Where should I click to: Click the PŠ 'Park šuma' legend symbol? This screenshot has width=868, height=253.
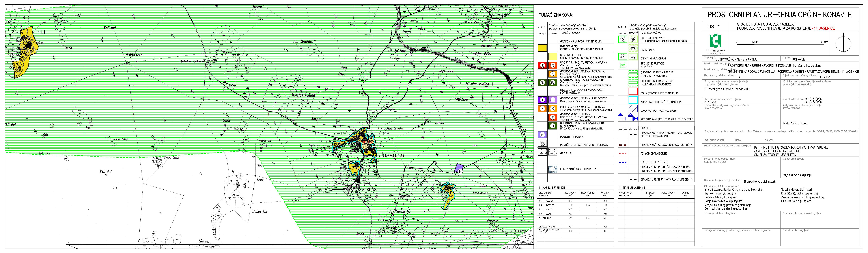(633, 48)
